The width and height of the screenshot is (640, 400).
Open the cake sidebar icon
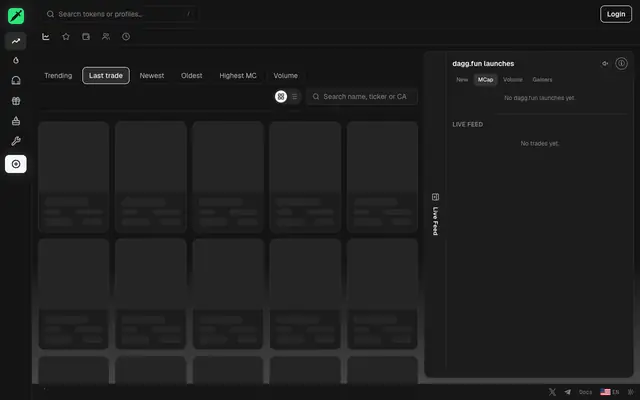16,121
